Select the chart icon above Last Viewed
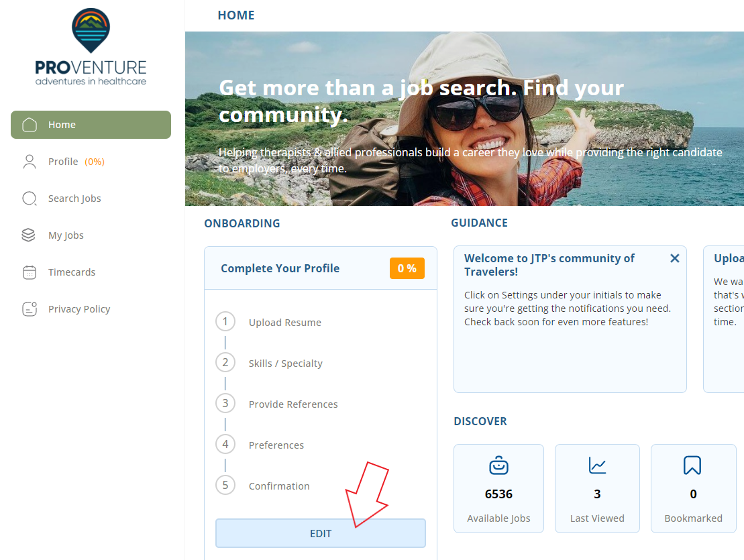Viewport: 744px width, 560px height. (x=597, y=465)
